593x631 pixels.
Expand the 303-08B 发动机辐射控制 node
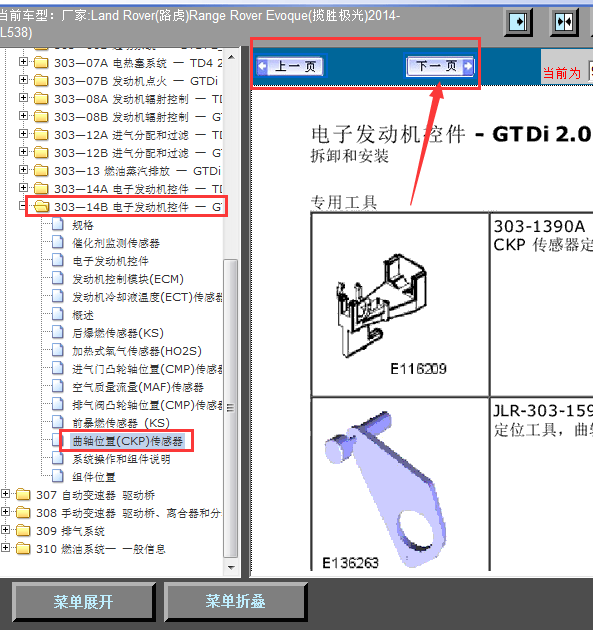[23, 116]
